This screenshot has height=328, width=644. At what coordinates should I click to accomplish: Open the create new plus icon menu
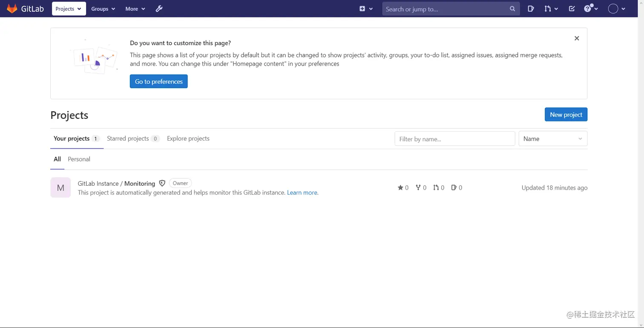366,9
